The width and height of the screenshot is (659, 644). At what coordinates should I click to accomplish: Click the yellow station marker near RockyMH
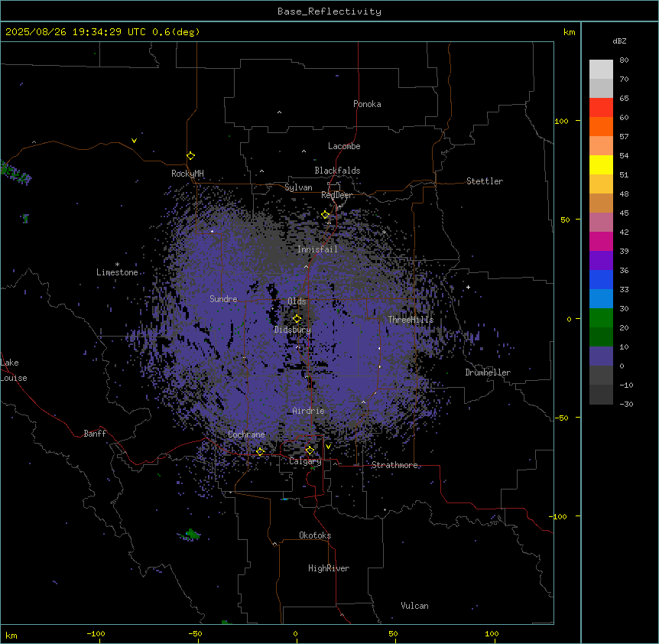point(190,156)
